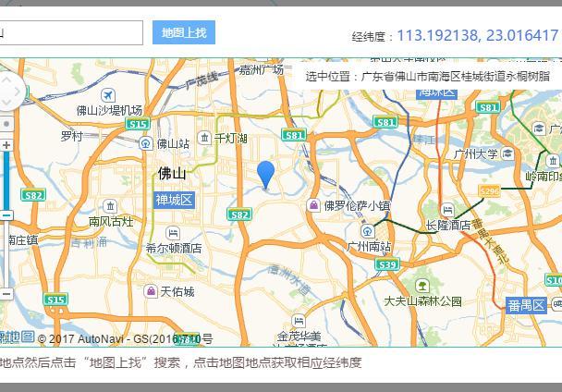Select the orange S296 road shield
This screenshot has width=562, height=392.
(x=490, y=191)
